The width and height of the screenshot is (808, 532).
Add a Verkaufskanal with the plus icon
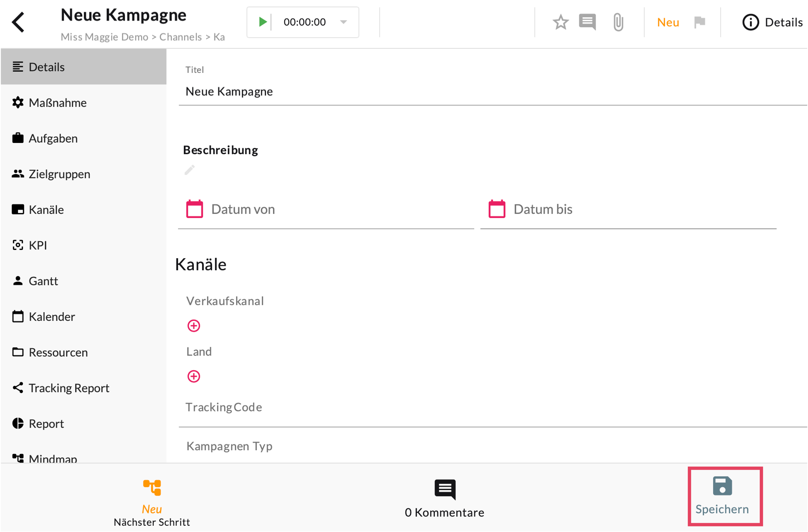[x=193, y=326]
